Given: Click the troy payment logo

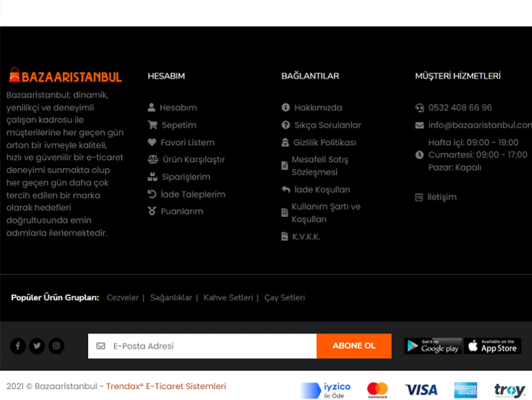Looking at the screenshot, I should (x=510, y=390).
